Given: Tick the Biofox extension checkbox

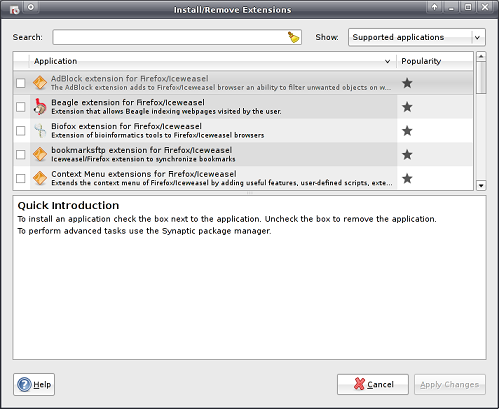Looking at the screenshot, I should click(21, 131).
